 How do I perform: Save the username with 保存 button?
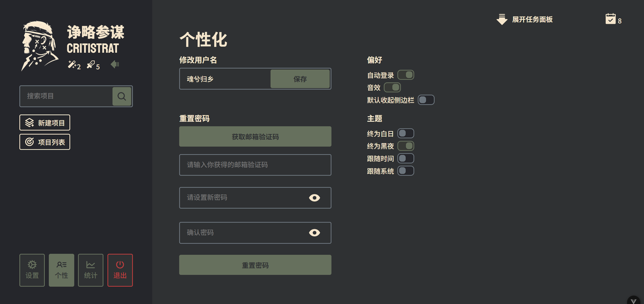(x=300, y=78)
